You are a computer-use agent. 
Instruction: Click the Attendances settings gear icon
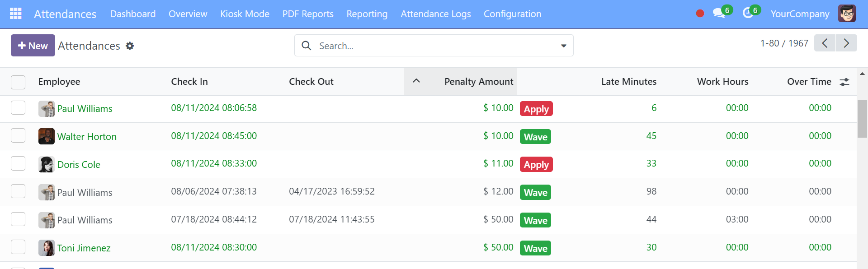[x=130, y=46]
